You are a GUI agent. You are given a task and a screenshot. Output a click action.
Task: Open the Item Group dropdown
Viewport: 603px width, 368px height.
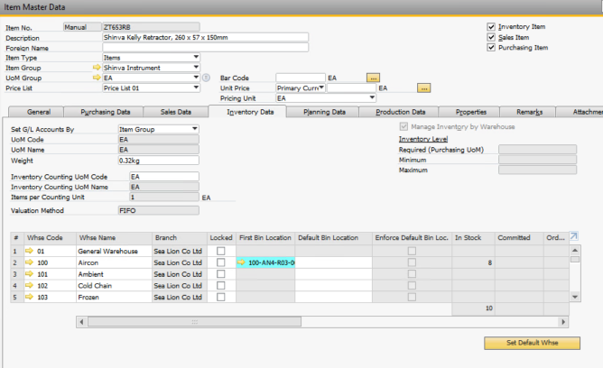[196, 67]
